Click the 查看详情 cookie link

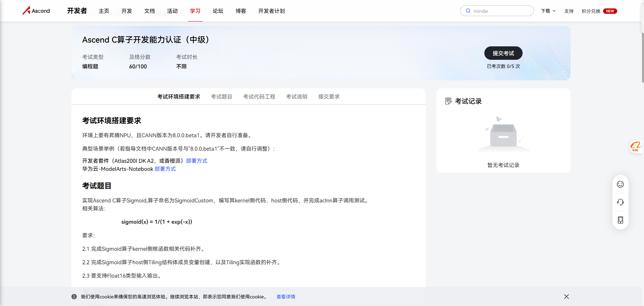(x=286, y=297)
